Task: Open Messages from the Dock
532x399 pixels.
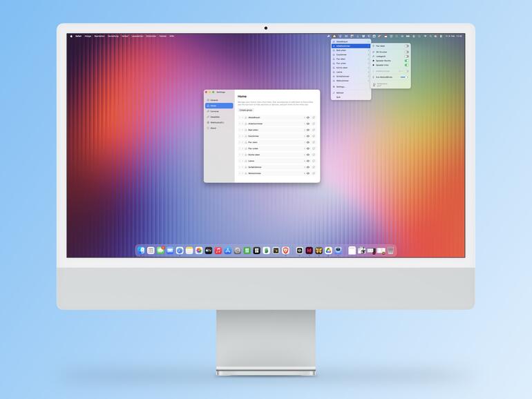Action: (160, 251)
